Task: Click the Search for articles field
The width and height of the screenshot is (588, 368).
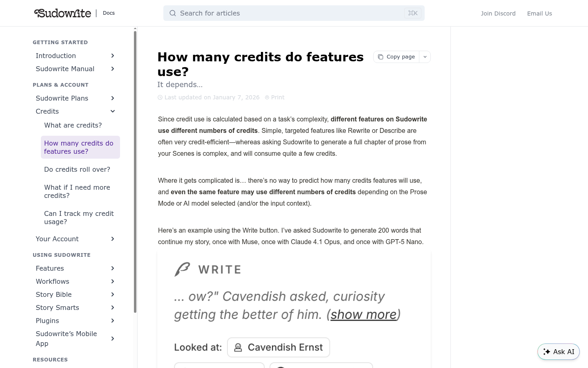Action: (x=294, y=13)
